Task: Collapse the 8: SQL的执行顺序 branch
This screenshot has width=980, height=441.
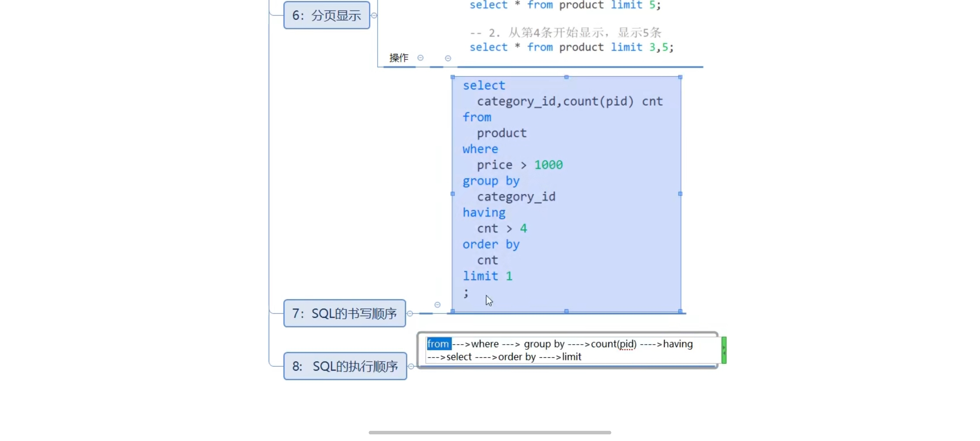Action: (x=411, y=366)
